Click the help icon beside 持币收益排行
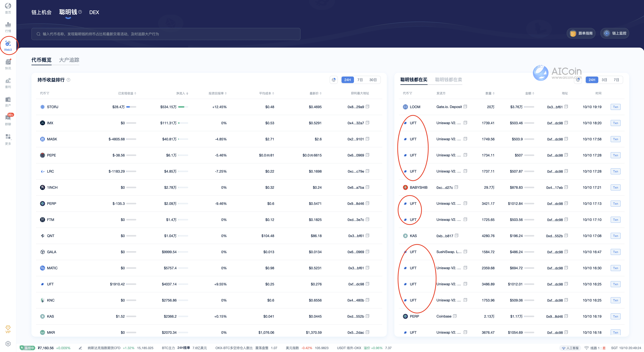Screen dimensions: 644x352 pos(68,80)
